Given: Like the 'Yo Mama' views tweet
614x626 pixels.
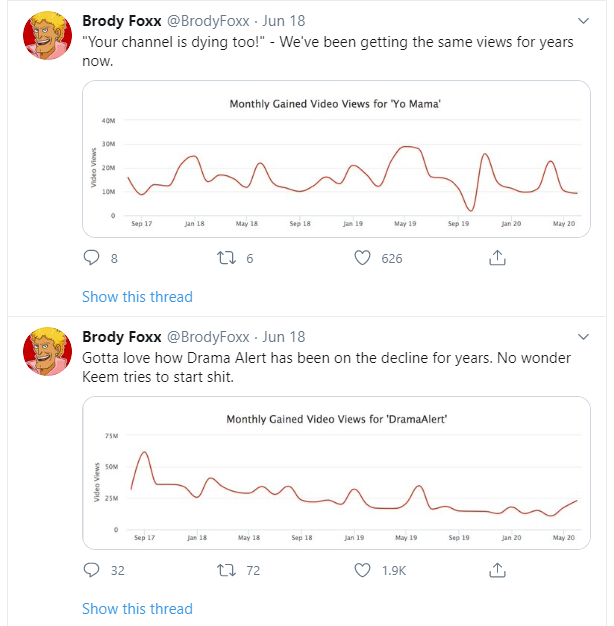Looking at the screenshot, I should tap(363, 258).
